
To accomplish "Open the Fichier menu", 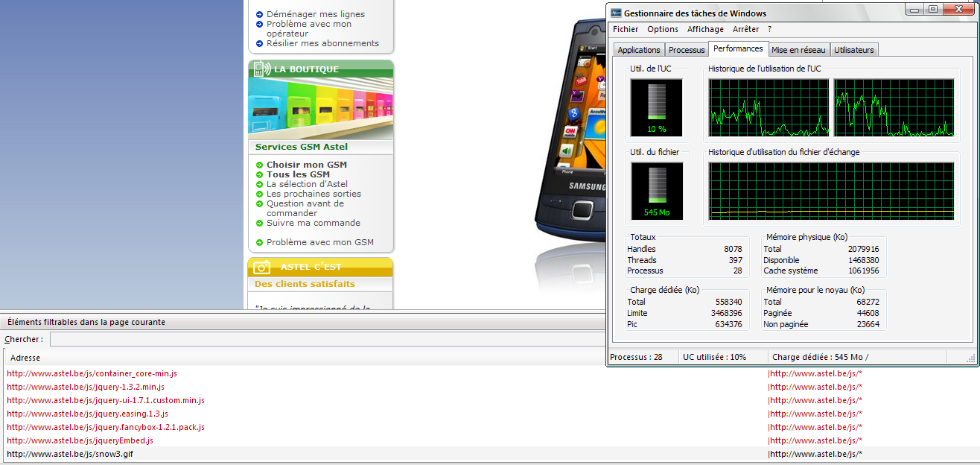I will pyautogui.click(x=626, y=29).
